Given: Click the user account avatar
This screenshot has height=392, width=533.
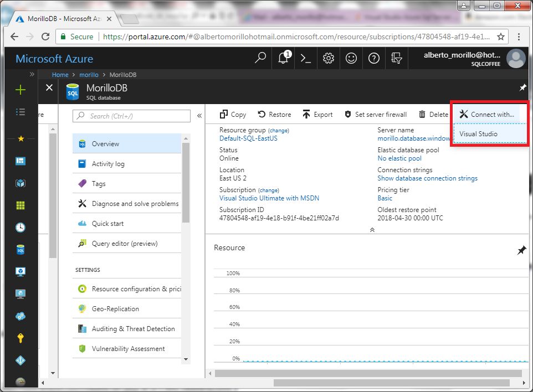Looking at the screenshot, I should tap(516, 59).
